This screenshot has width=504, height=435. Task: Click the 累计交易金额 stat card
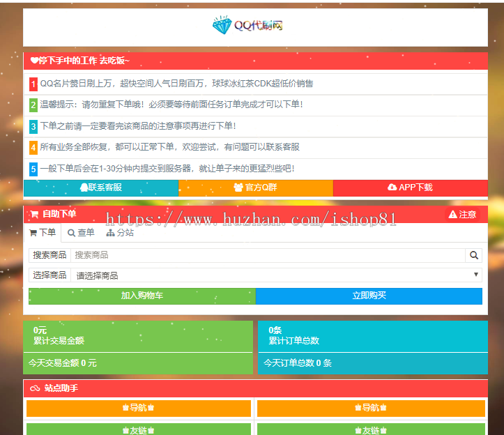(x=138, y=336)
